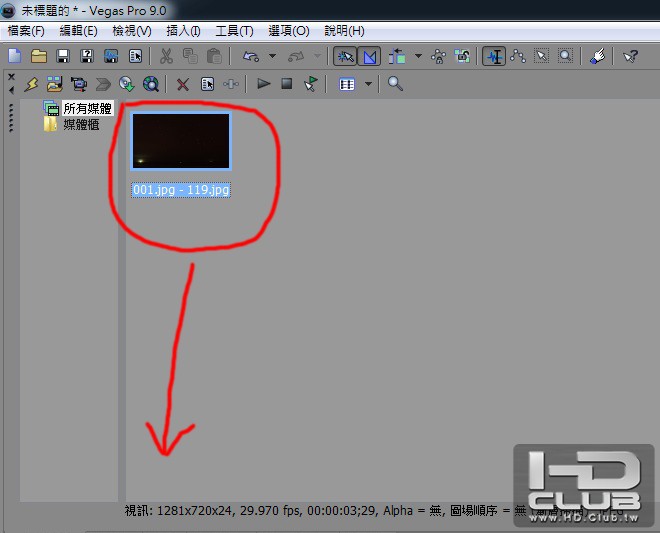Open the Views dropdown arrow
Viewport: 660px width, 533px height.
[x=368, y=84]
